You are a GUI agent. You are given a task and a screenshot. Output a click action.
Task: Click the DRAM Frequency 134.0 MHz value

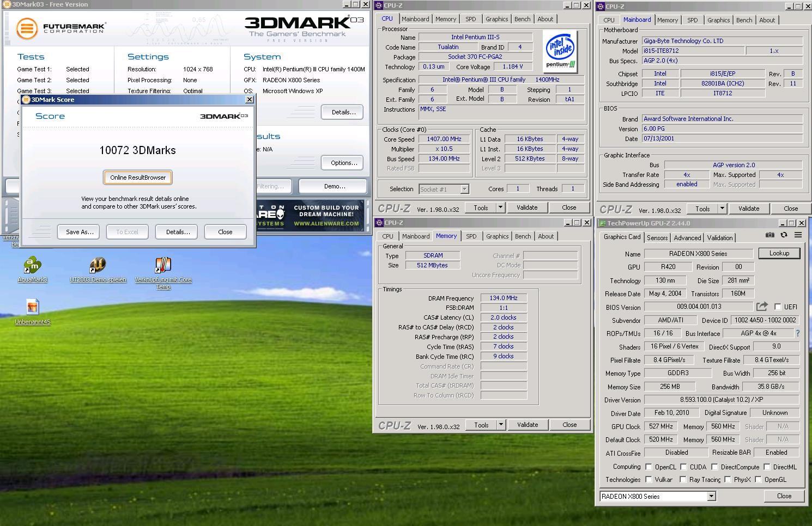click(504, 298)
